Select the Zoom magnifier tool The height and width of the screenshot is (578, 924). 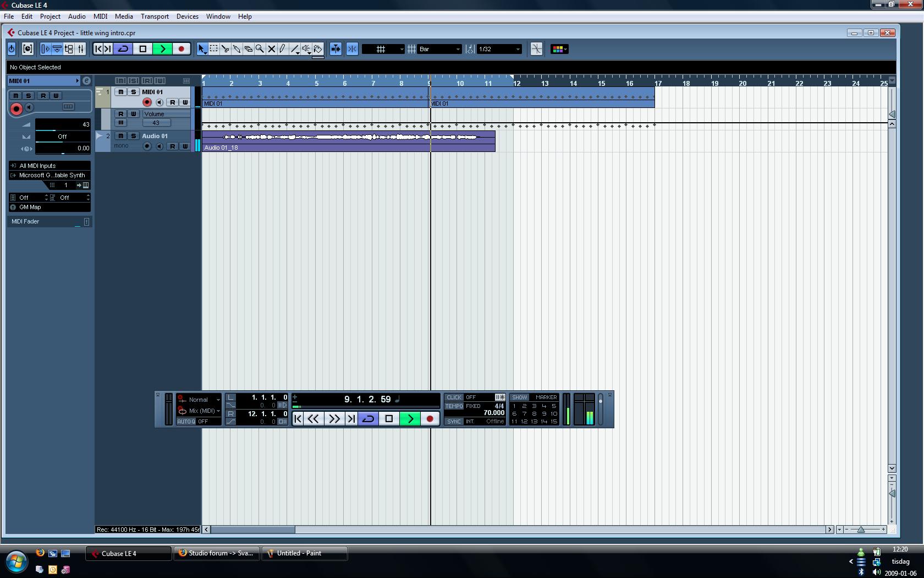click(260, 49)
